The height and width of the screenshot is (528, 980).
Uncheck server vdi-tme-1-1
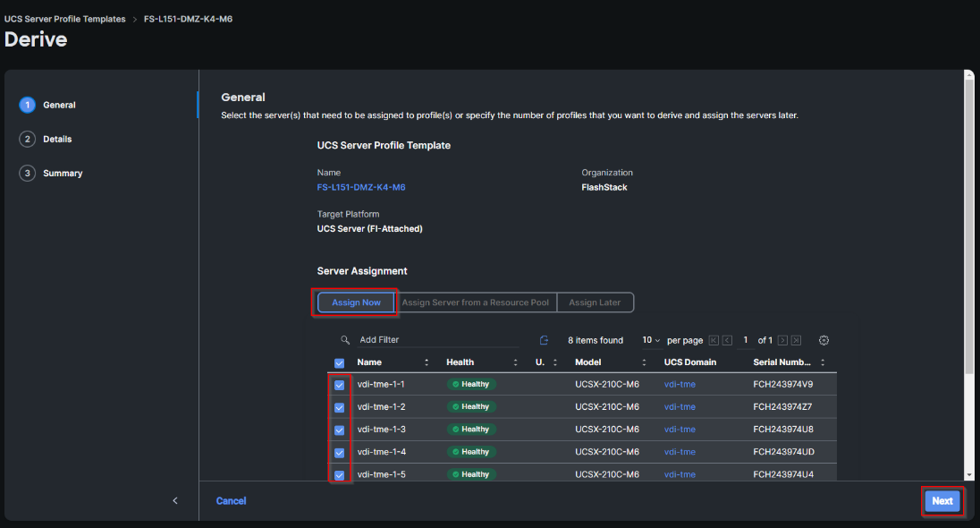coord(340,385)
